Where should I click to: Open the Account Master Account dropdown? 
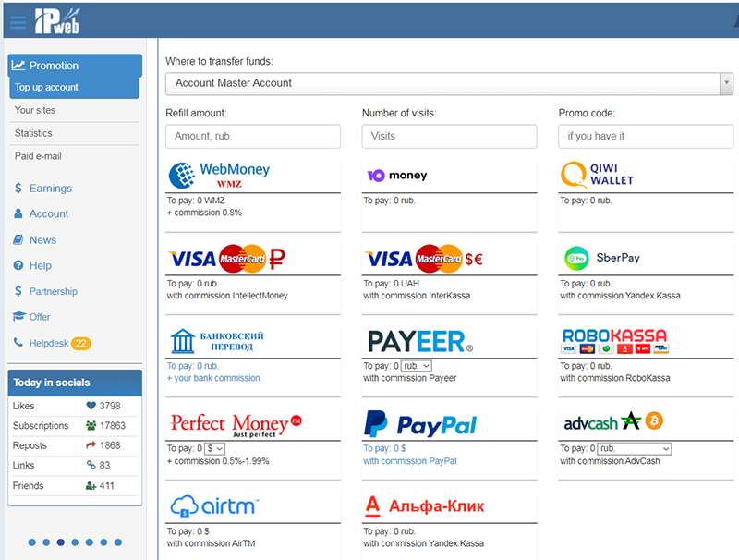tap(449, 83)
